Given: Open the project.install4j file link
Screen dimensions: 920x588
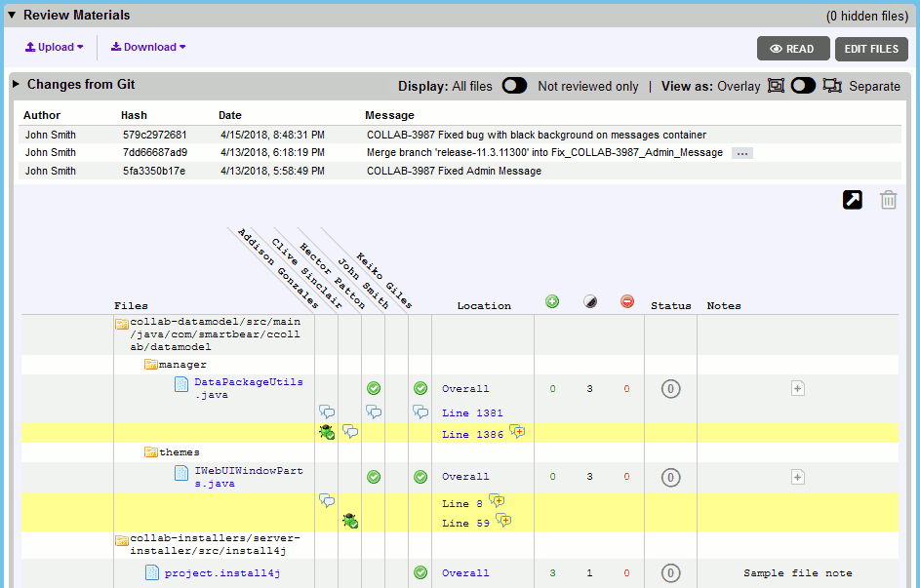Looking at the screenshot, I should point(222,573).
